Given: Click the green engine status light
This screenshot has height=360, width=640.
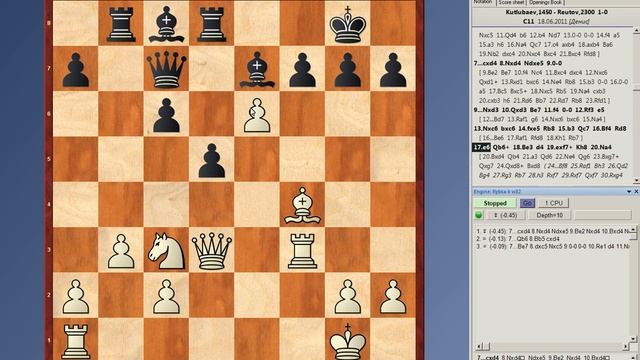Looking at the screenshot, I should pyautogui.click(x=479, y=215).
